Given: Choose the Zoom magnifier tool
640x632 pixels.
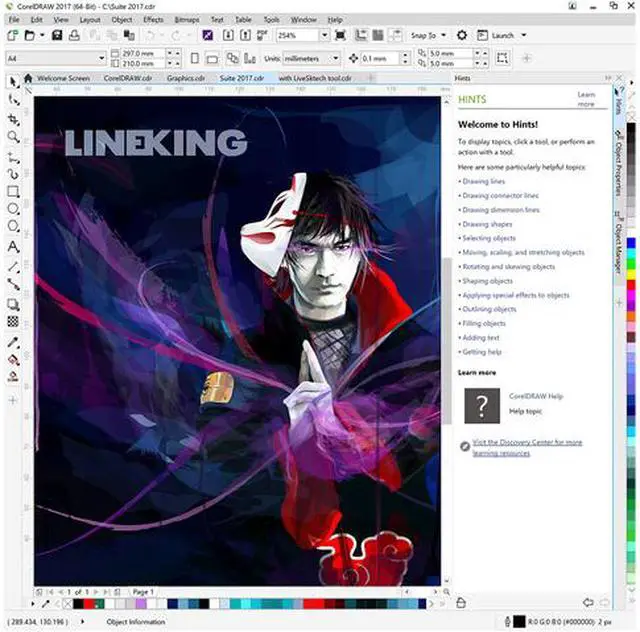Looking at the screenshot, I should [13, 136].
